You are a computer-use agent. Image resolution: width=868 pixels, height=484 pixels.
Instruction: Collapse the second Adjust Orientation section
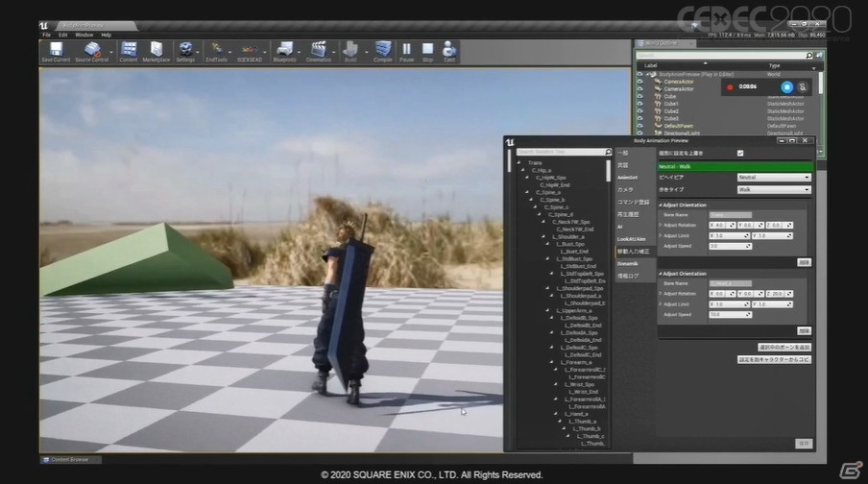coord(661,274)
